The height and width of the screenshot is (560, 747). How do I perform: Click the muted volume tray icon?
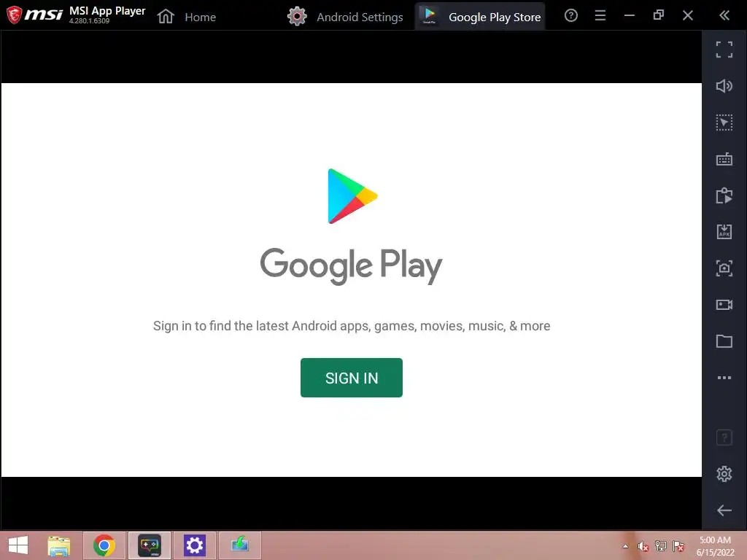(x=643, y=546)
